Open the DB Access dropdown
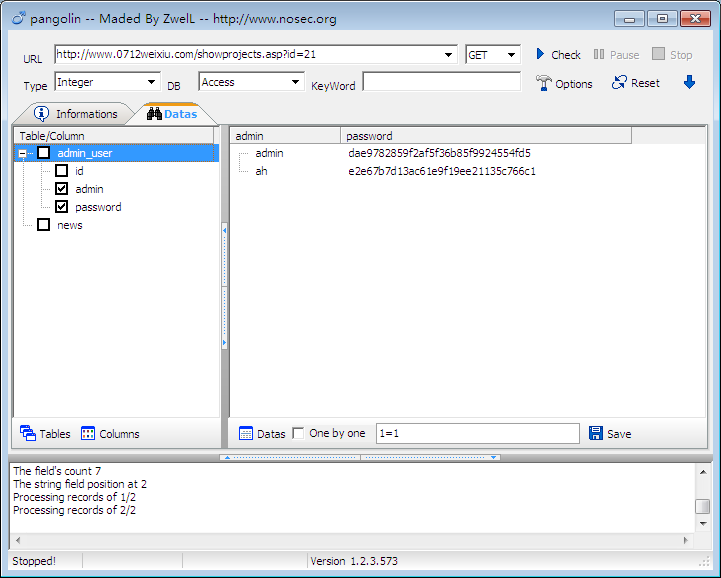 (295, 82)
